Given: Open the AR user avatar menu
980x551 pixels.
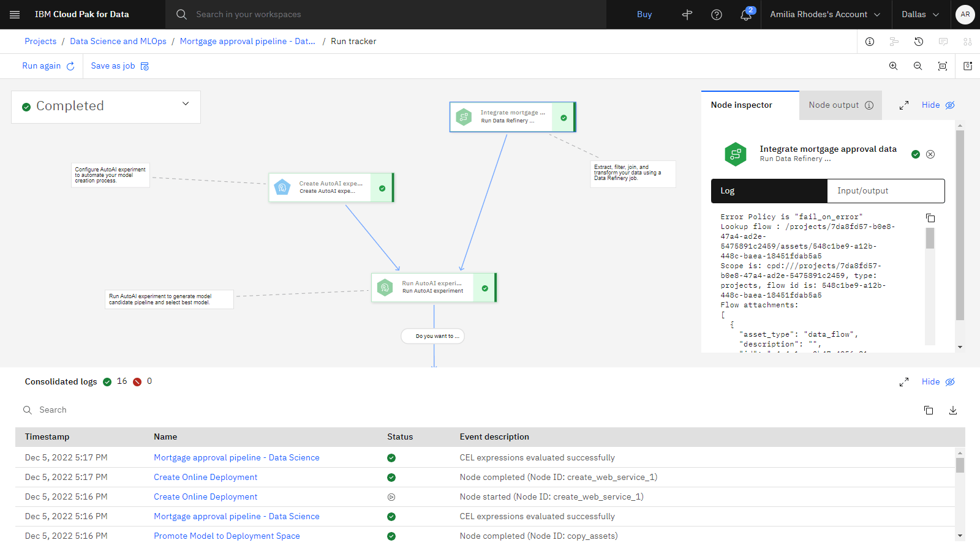Looking at the screenshot, I should coord(965,14).
